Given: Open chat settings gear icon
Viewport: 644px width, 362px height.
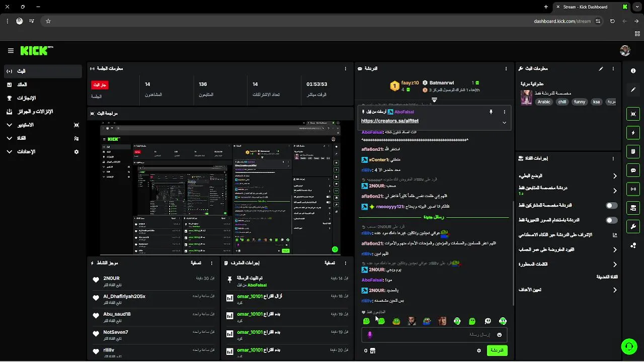Looking at the screenshot, I should 478,350.
